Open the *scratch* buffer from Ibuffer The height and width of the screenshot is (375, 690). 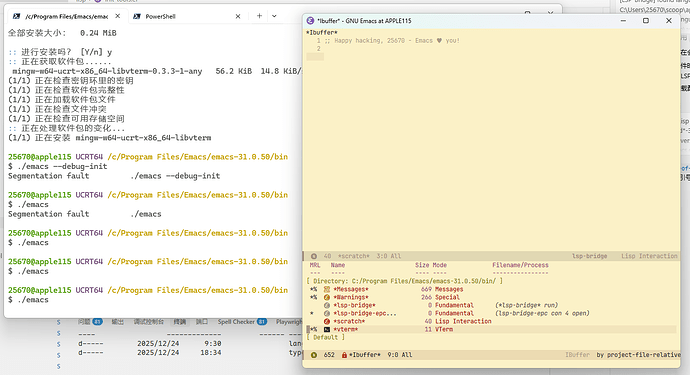tap(349, 321)
